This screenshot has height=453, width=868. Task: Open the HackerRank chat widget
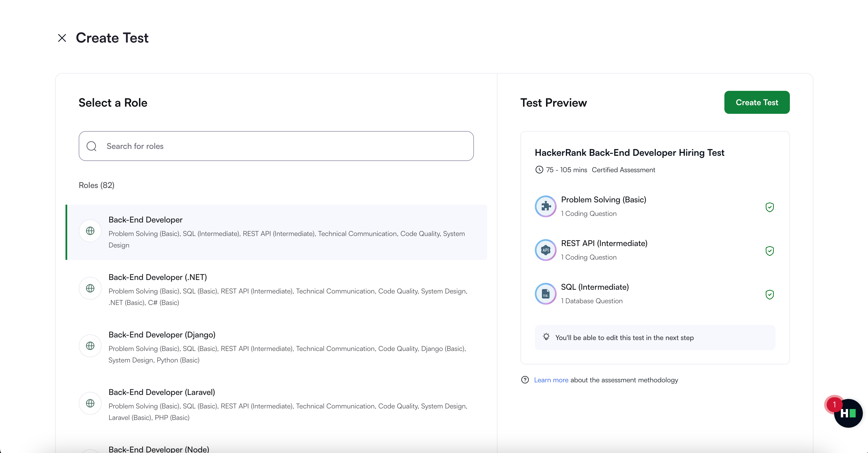[848, 413]
